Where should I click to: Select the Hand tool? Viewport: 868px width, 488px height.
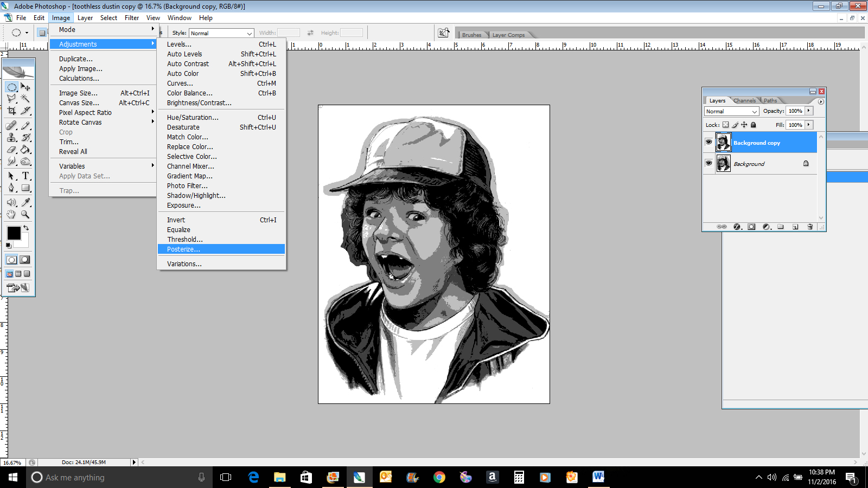[12, 214]
